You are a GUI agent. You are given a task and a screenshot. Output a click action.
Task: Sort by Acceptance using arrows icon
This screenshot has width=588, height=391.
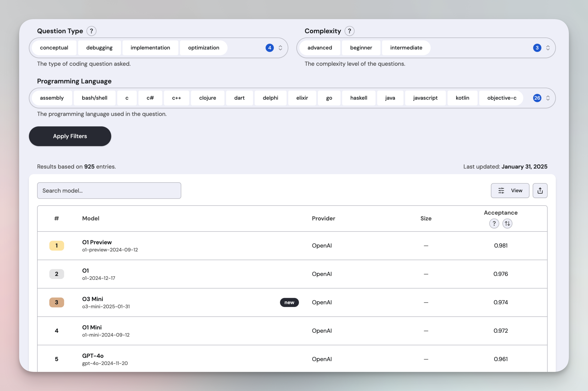tap(507, 223)
